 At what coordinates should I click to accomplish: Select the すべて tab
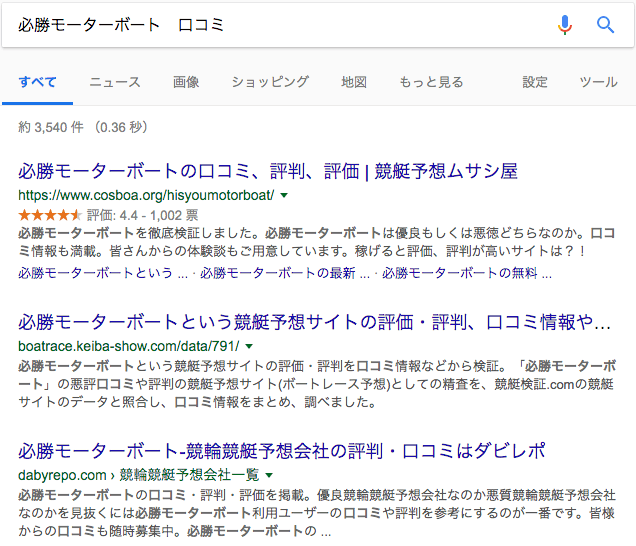point(37,82)
